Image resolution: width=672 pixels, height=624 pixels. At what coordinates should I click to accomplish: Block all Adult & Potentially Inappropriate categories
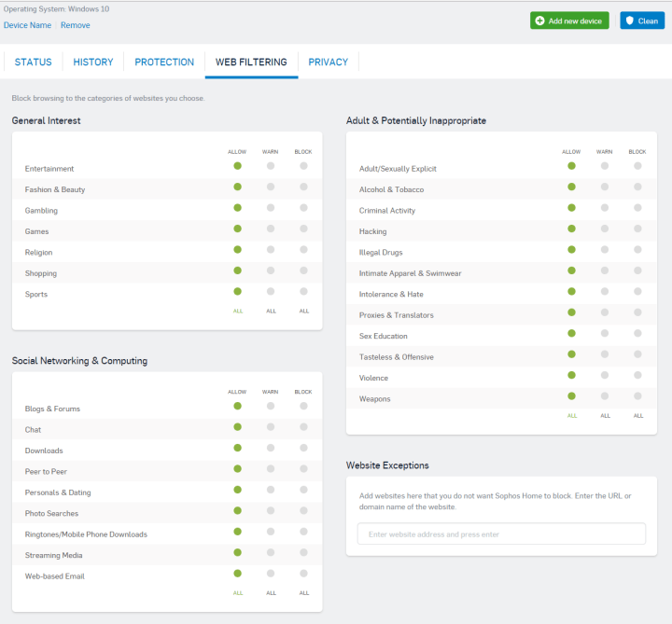tap(638, 416)
